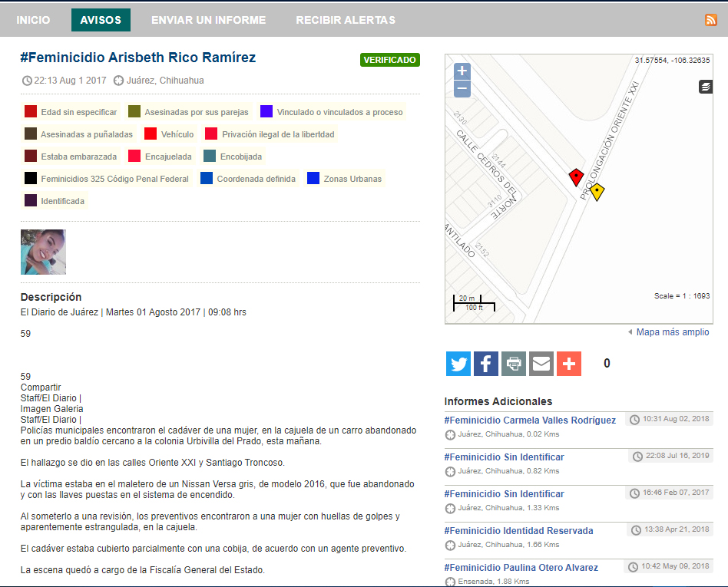Click the Compartir text line

pyautogui.click(x=41, y=387)
